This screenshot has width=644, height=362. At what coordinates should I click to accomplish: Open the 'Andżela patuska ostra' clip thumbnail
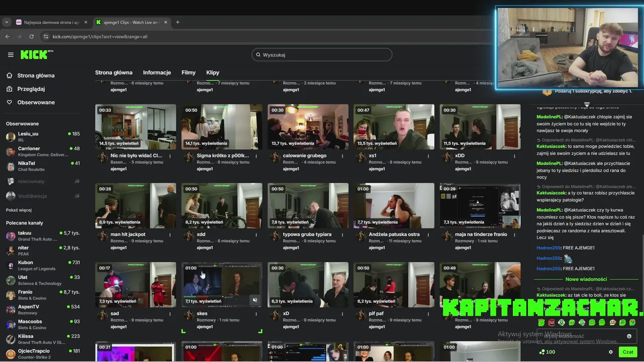[x=394, y=206]
